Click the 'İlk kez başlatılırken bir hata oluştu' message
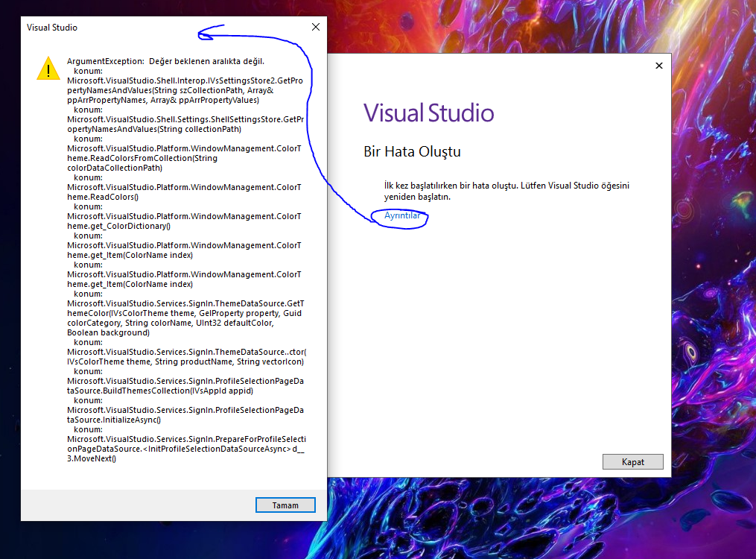 point(506,191)
